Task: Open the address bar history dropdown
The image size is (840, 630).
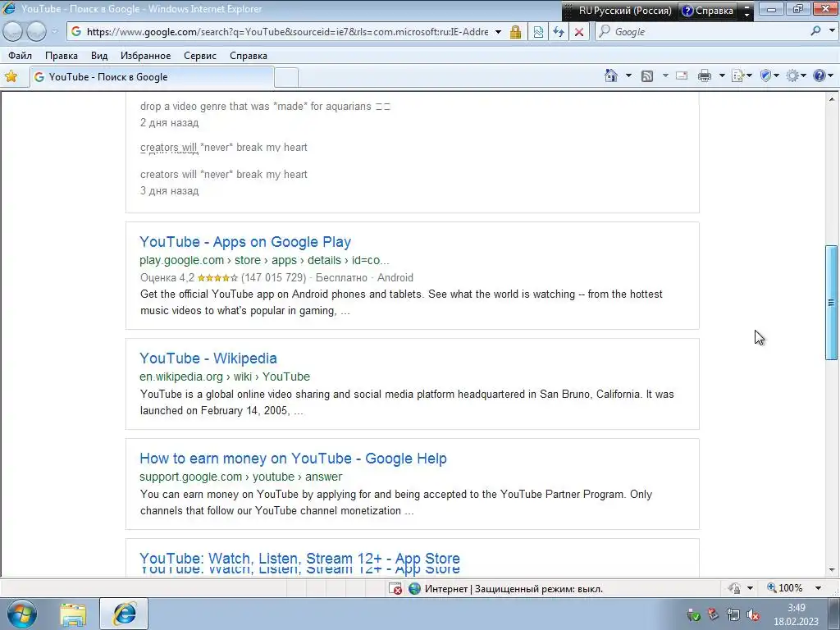Action: pyautogui.click(x=498, y=32)
